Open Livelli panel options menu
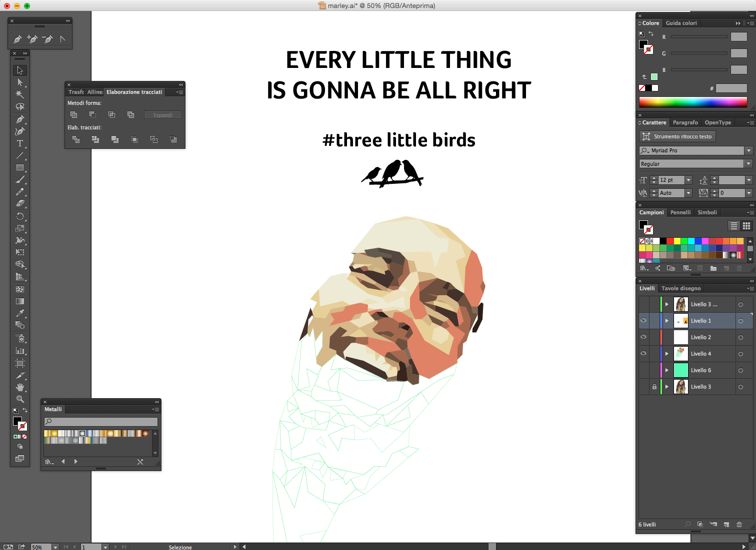The width and height of the screenshot is (756, 550). pos(750,288)
